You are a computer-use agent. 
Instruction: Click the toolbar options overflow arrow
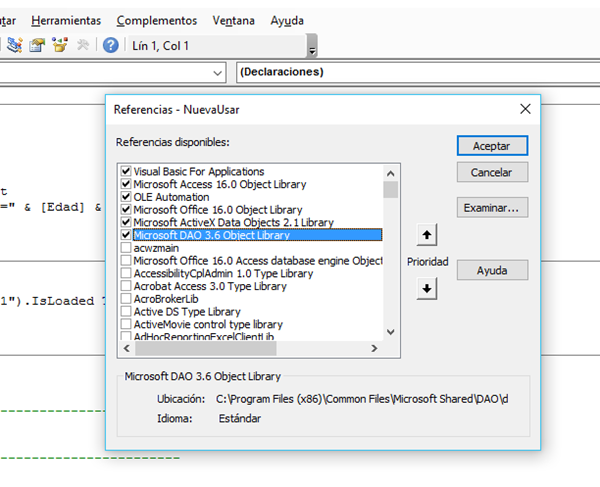(x=312, y=49)
